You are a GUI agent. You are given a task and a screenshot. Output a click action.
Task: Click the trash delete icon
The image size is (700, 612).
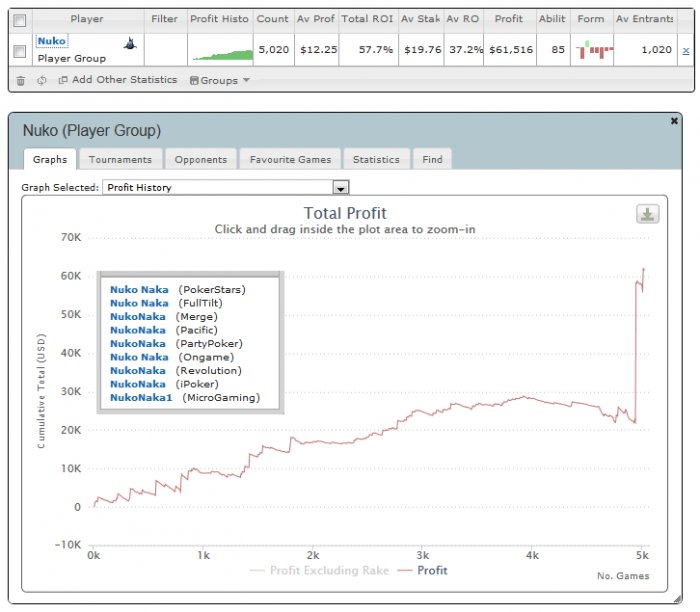pyautogui.click(x=21, y=81)
